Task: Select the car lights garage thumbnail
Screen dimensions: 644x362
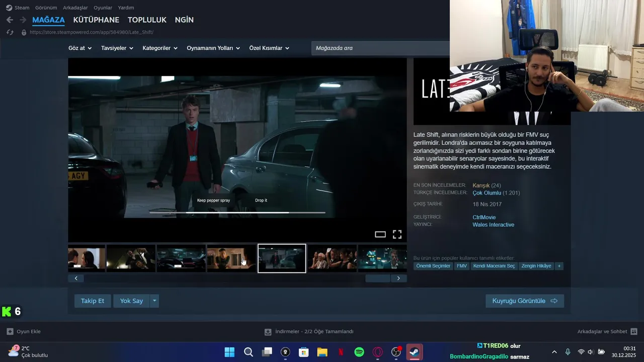Action: pos(181,258)
